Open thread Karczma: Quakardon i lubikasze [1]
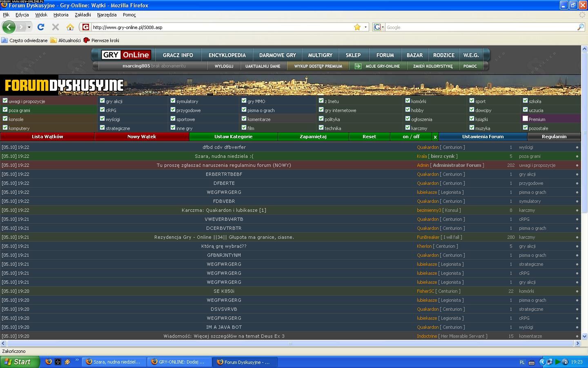This screenshot has height=368, width=588. click(x=224, y=210)
